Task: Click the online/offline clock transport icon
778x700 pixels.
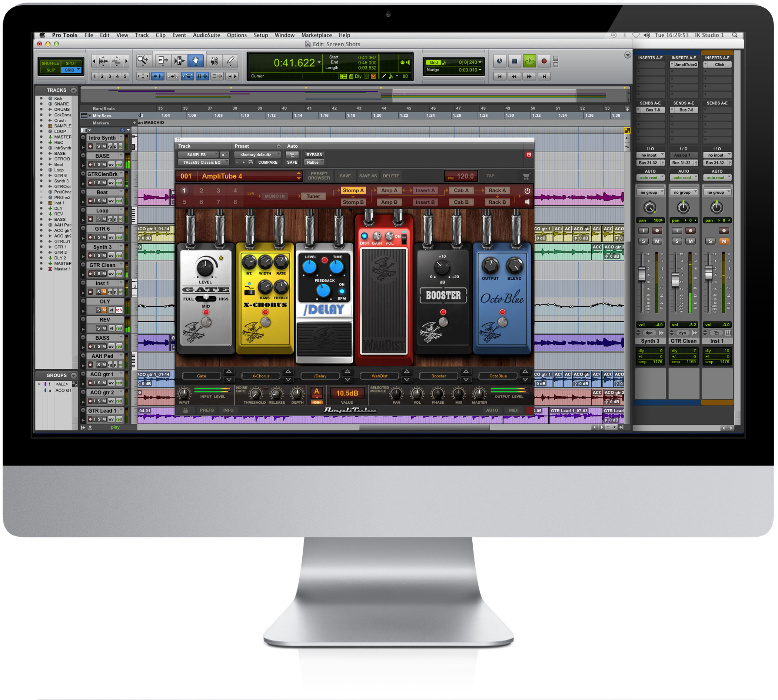Action: [499, 61]
